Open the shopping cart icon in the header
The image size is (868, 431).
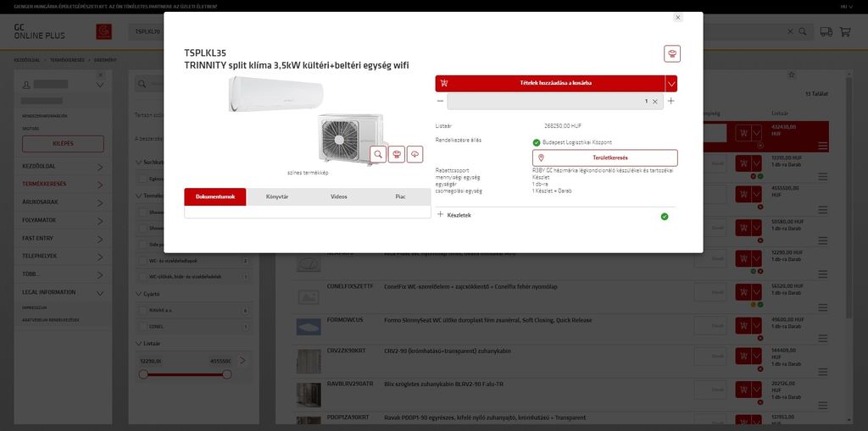[x=845, y=31]
